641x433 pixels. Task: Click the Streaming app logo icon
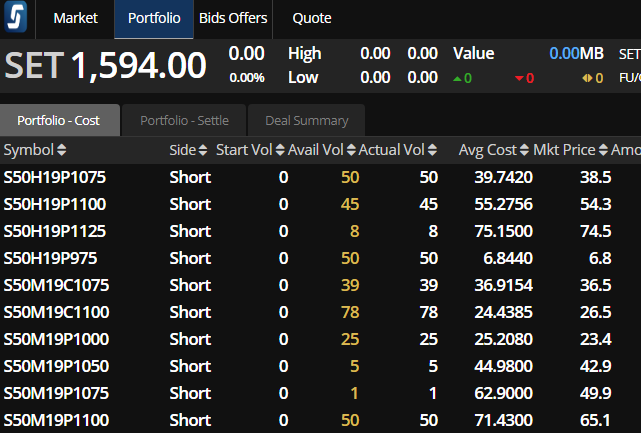pyautogui.click(x=16, y=17)
